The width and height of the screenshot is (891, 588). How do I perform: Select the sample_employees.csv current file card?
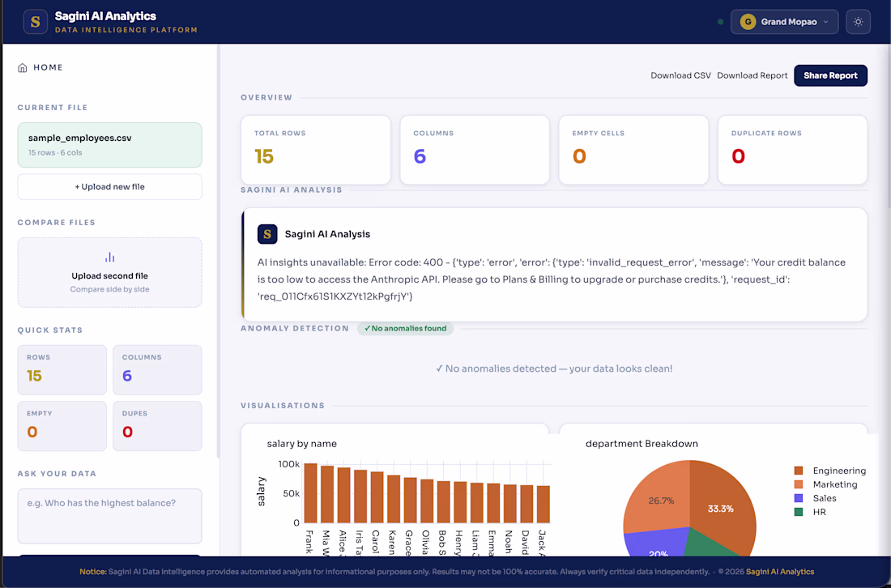[109, 145]
